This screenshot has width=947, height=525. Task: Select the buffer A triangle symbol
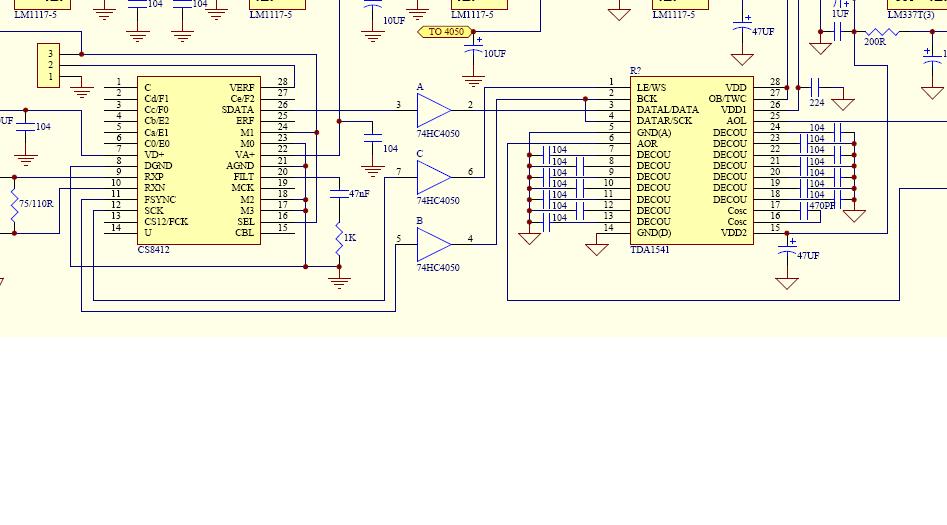point(434,111)
